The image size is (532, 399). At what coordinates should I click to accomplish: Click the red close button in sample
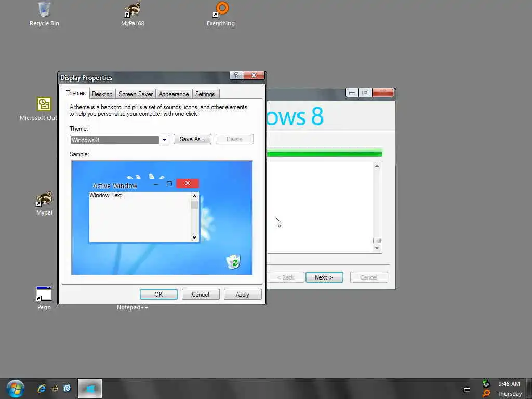(187, 183)
